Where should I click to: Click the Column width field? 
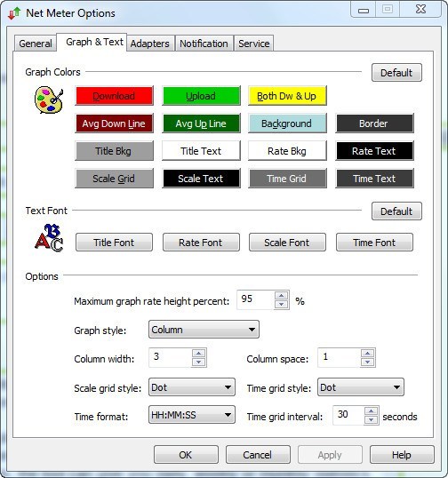[170, 357]
